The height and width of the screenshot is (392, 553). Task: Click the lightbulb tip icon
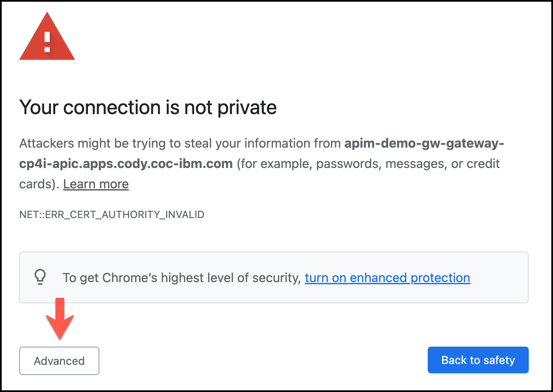click(x=39, y=277)
